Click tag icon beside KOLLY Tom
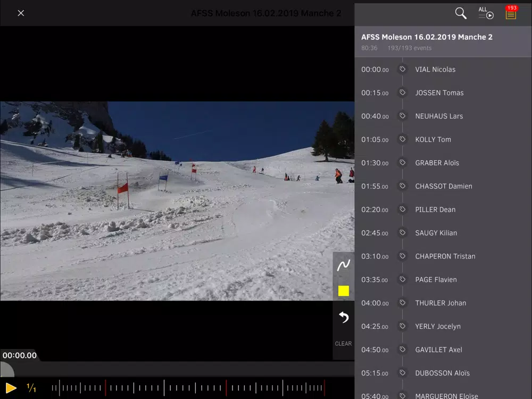The height and width of the screenshot is (399, 532). tap(402, 139)
